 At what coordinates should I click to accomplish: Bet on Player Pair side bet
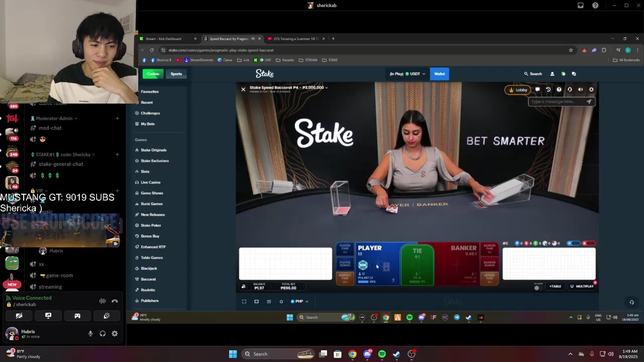coord(345,248)
